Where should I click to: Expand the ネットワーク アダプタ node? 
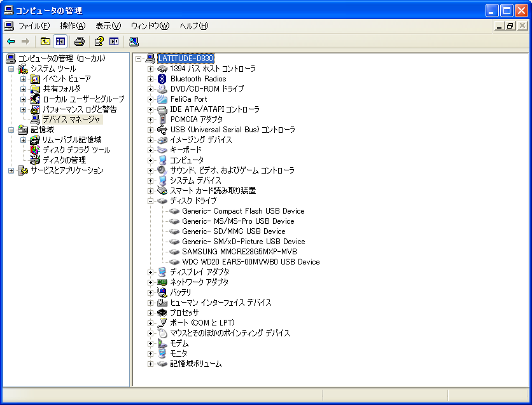(151, 282)
